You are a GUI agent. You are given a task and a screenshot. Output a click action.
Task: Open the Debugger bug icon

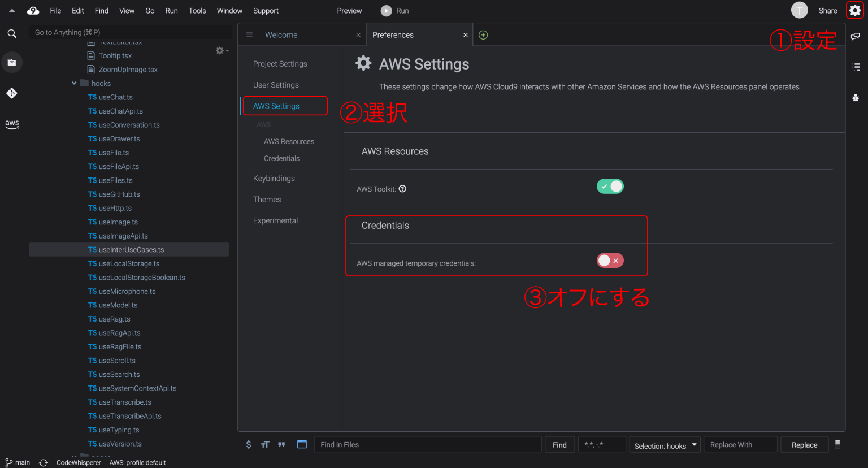[x=856, y=98]
